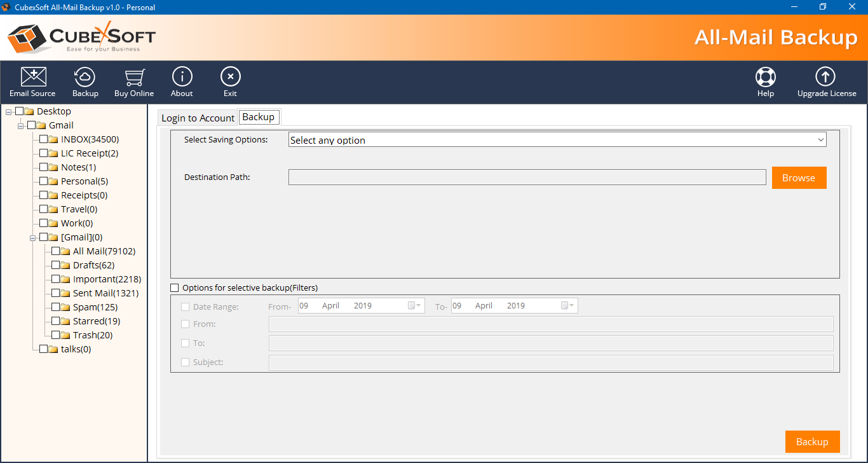Image resolution: width=868 pixels, height=463 pixels.
Task: Enable Options for selective backup filters
Action: coord(175,287)
